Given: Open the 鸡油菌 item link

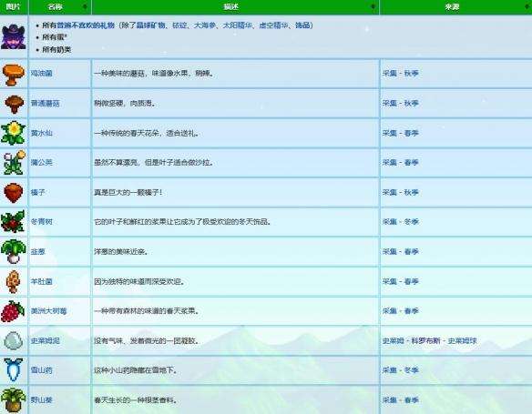Looking at the screenshot, I should (41, 73).
